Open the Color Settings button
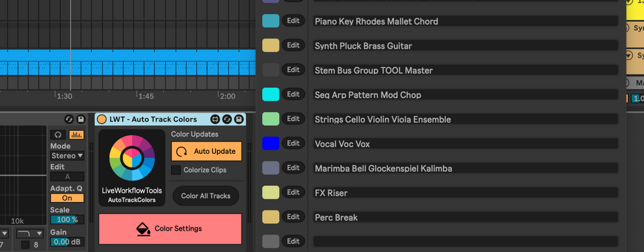Viewport: 644px width, 252px height. coord(170,228)
